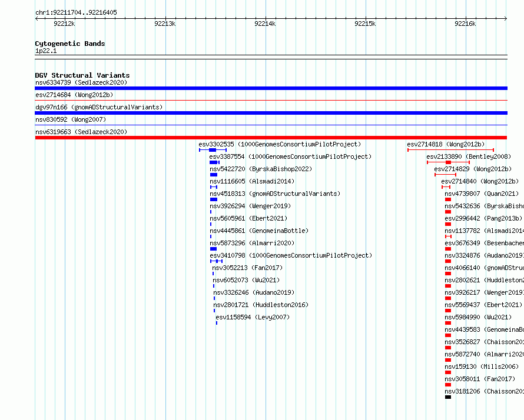Select nsv6052073 (Wu2021) label

pyautogui.click(x=246, y=280)
